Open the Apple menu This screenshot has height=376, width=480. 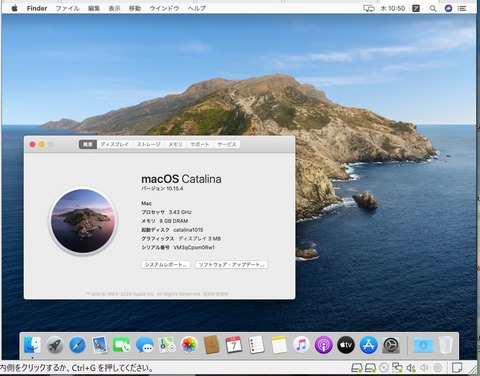click(x=14, y=8)
